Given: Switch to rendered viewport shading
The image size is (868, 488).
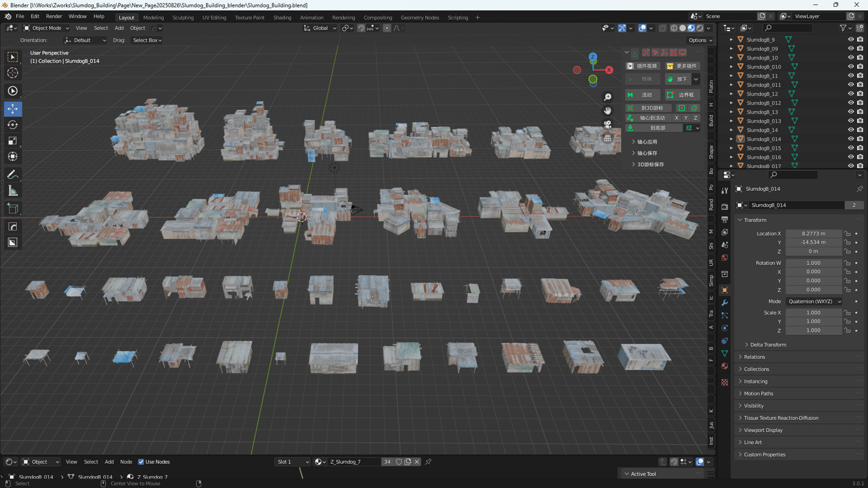Looking at the screenshot, I should [700, 28].
